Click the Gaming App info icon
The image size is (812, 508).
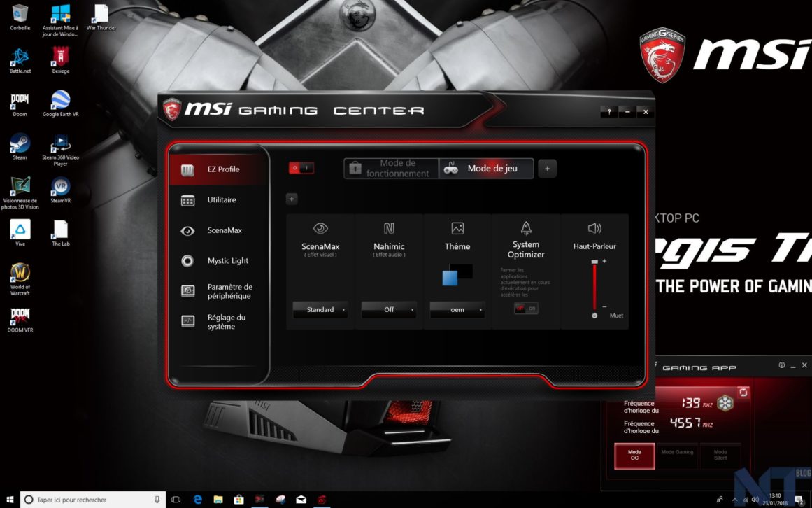781,365
